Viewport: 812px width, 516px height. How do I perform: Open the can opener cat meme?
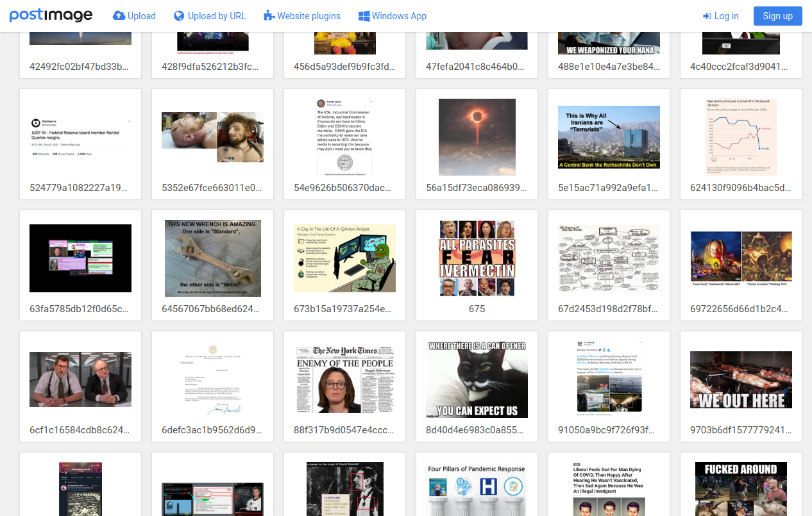[x=477, y=379]
